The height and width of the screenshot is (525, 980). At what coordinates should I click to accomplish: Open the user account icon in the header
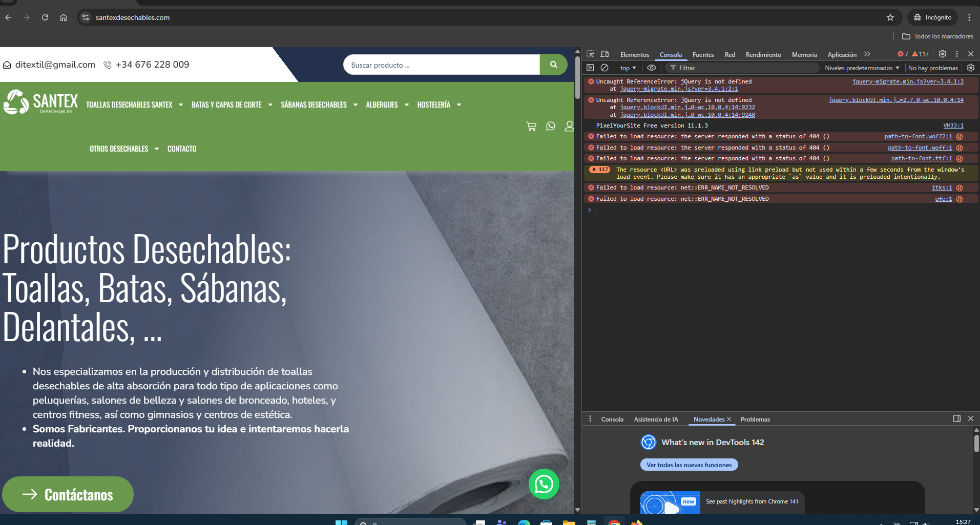tap(569, 126)
